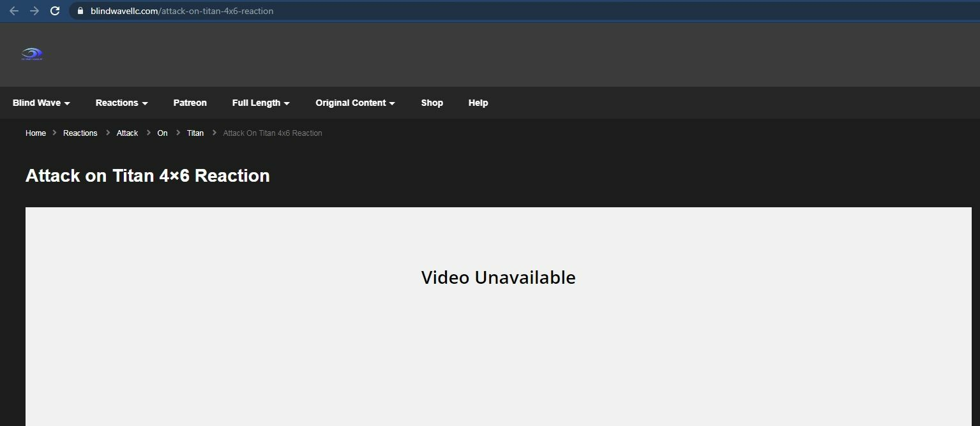Open the Help menu item

tap(478, 103)
